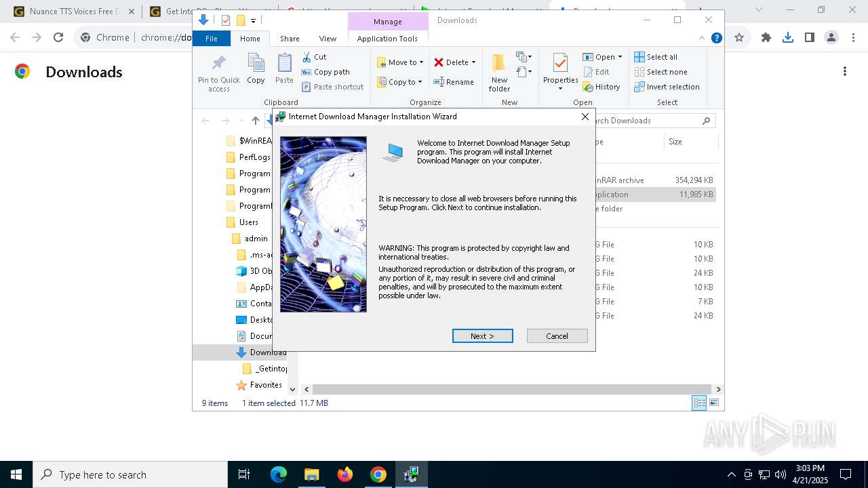Select the Home ribbon tab
The image size is (868, 488).
coord(250,39)
